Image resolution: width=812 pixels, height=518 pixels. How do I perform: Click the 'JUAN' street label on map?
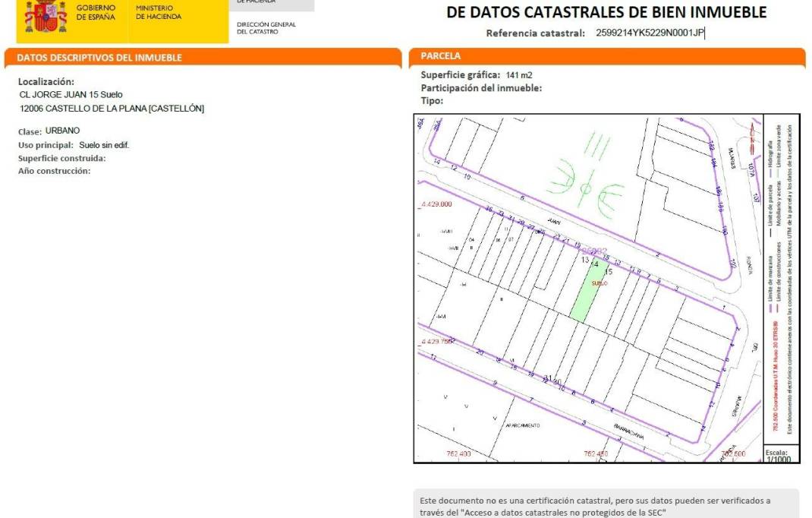[x=554, y=222]
